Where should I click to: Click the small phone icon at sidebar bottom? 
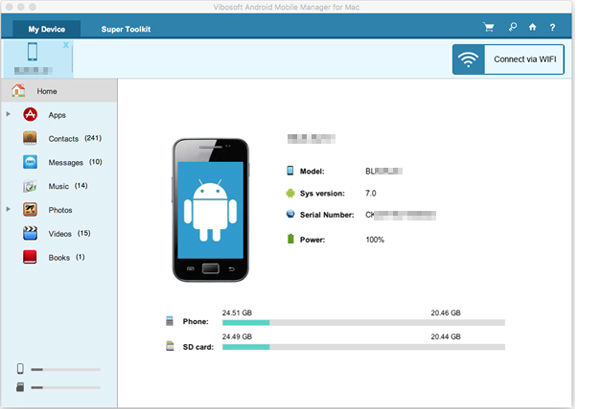pos(20,368)
